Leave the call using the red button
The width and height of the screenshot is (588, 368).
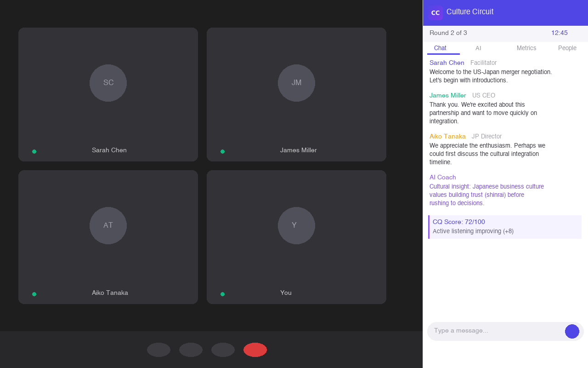(255, 350)
